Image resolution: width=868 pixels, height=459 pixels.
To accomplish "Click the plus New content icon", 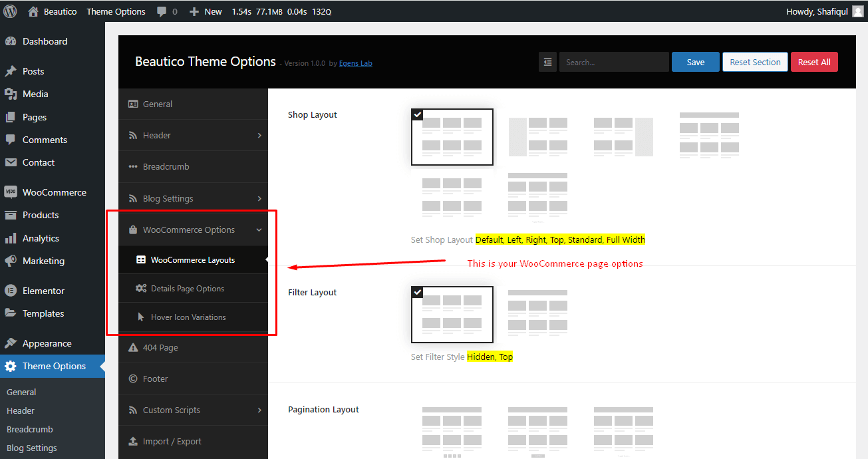I will pyautogui.click(x=194, y=11).
